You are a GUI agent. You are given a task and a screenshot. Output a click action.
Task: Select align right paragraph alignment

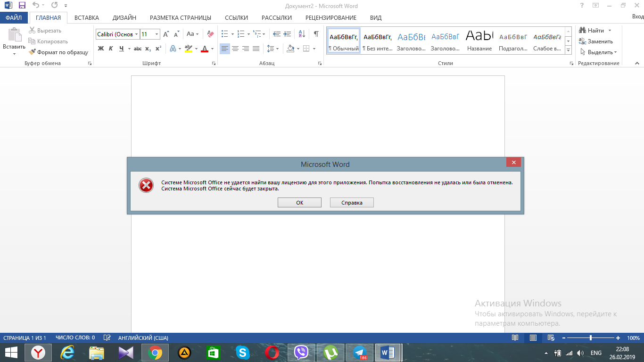pyautogui.click(x=246, y=49)
